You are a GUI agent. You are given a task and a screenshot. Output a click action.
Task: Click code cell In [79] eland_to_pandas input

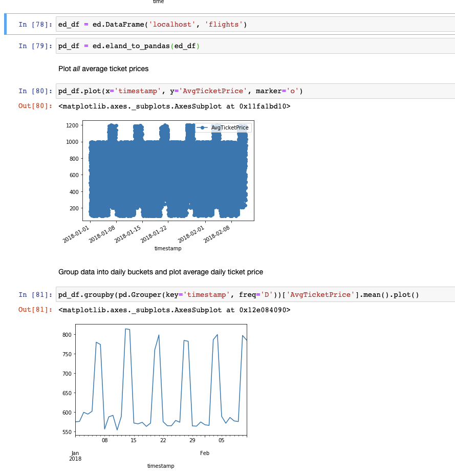tap(255, 46)
